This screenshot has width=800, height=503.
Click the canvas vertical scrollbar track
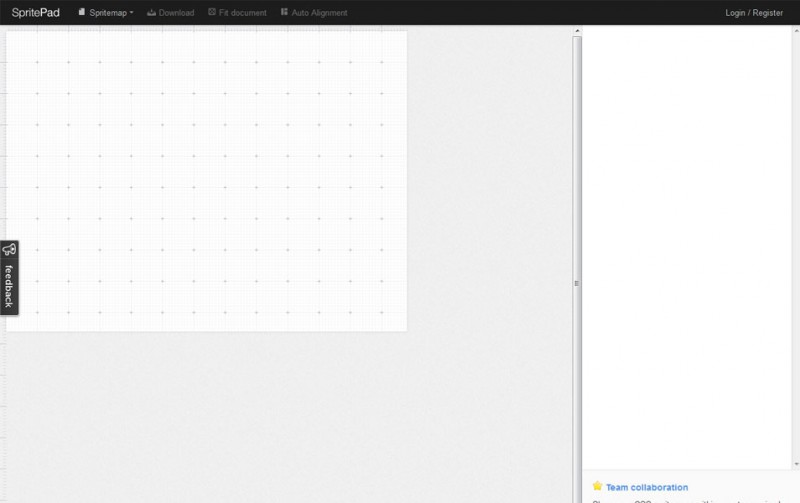coord(577,150)
